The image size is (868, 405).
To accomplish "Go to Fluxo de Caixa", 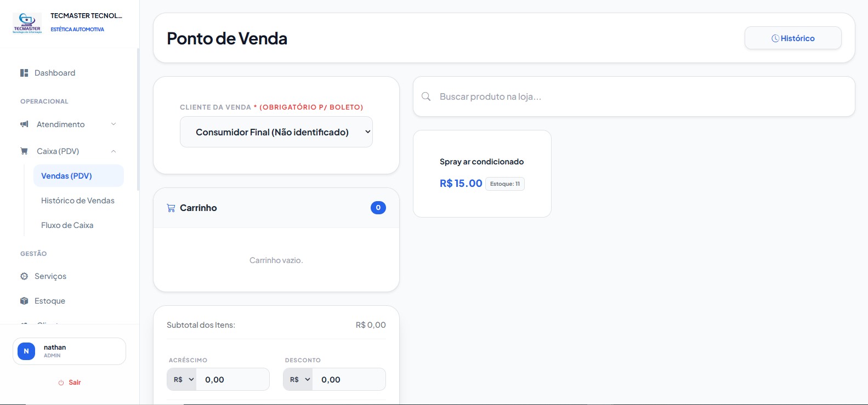I will click(x=78, y=225).
